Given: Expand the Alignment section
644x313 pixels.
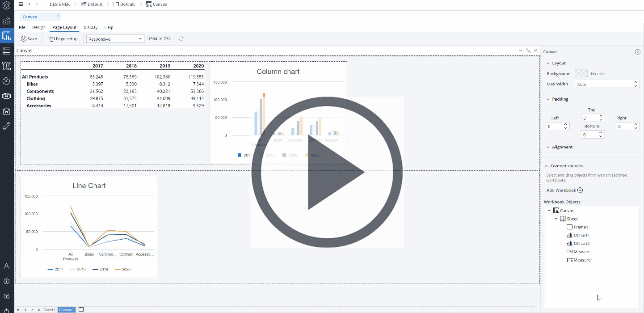Looking at the screenshot, I should tap(548, 147).
